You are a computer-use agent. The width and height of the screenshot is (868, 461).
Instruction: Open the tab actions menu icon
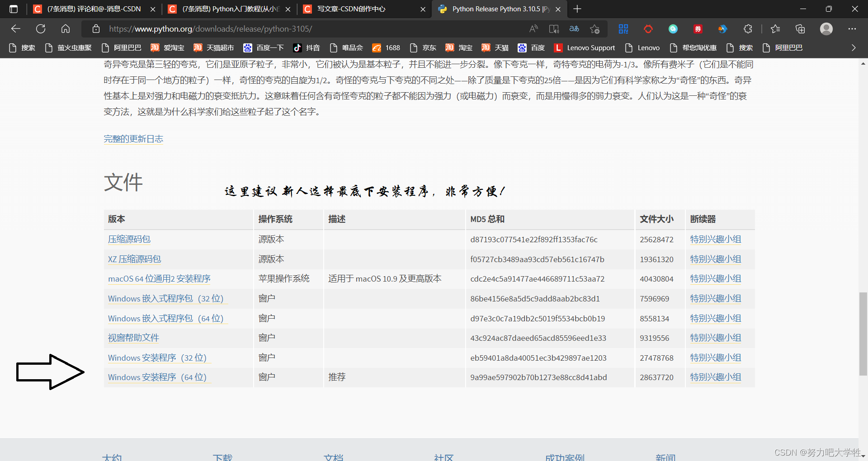(14, 9)
